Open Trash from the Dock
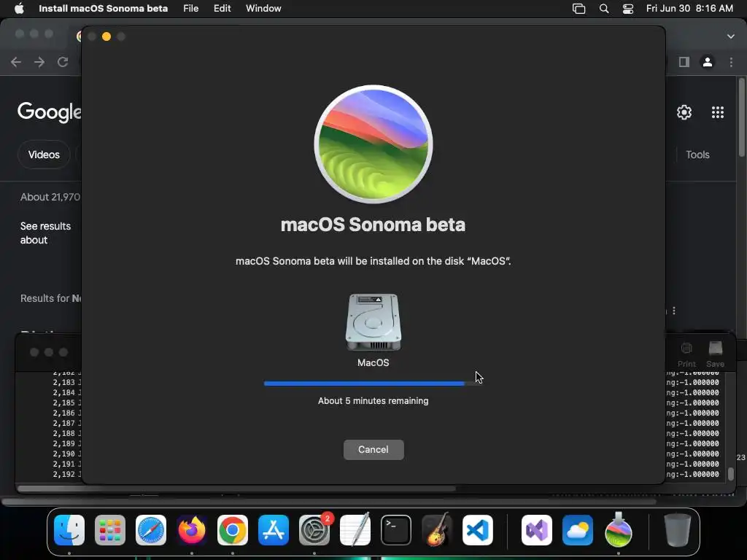Image resolution: width=747 pixels, height=560 pixels. [x=678, y=530]
